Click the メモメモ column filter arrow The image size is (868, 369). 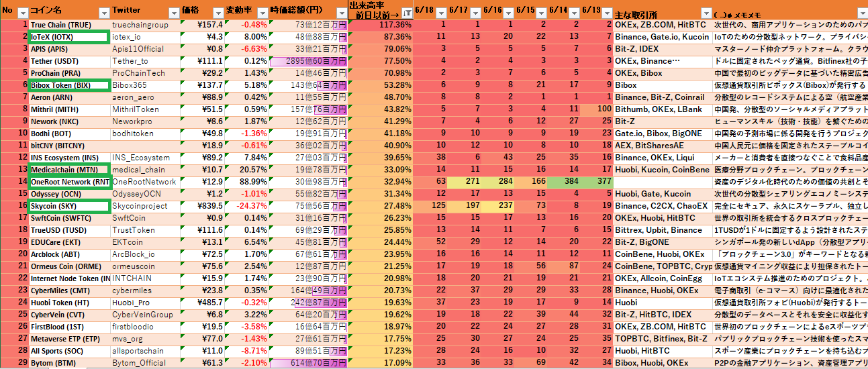[862, 13]
